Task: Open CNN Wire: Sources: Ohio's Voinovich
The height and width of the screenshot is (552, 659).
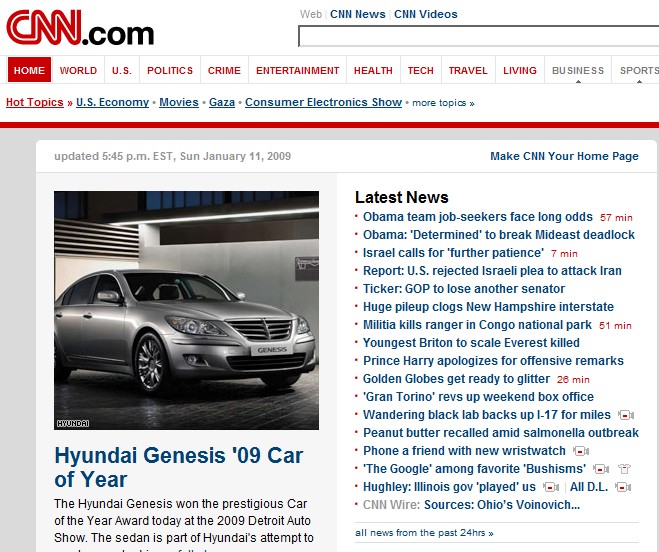Action: click(471, 505)
